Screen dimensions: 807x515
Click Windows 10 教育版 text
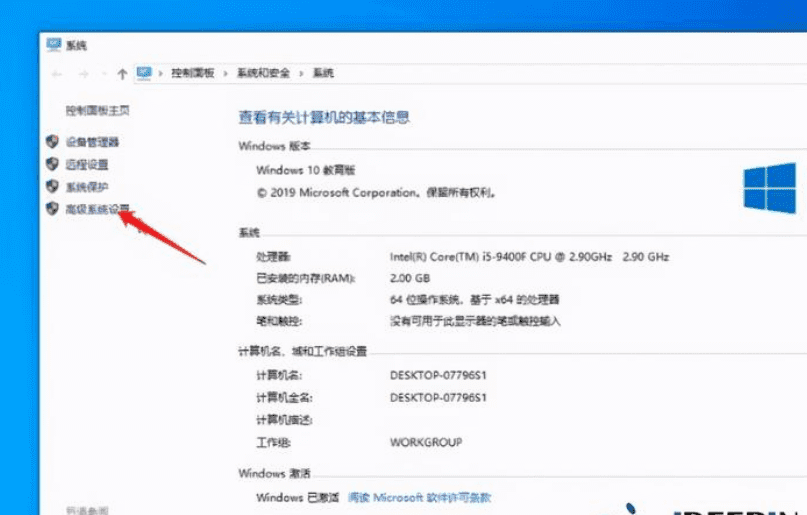(x=306, y=170)
